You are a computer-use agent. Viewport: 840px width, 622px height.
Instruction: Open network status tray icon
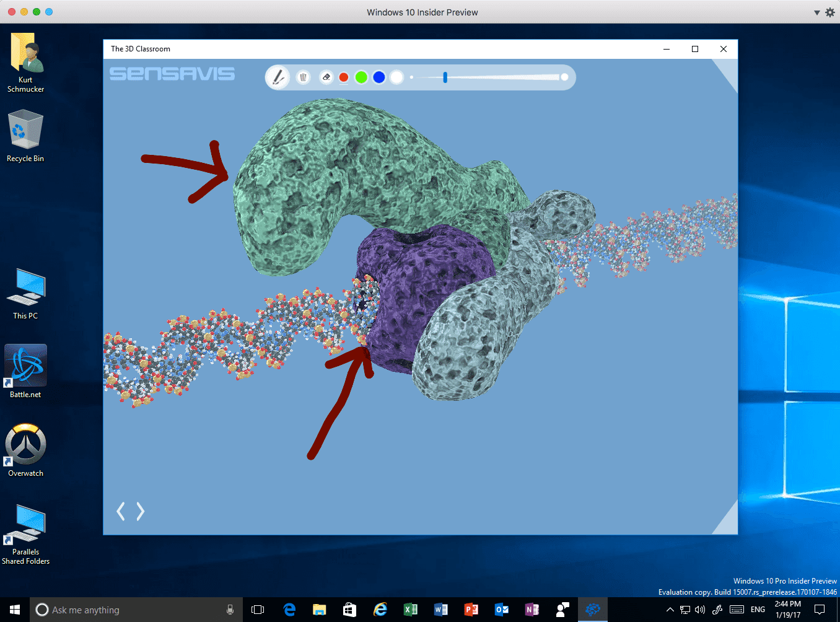point(685,610)
